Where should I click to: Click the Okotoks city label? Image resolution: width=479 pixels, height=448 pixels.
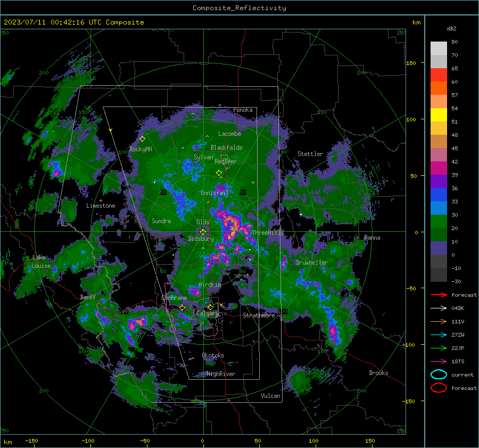pyautogui.click(x=213, y=355)
